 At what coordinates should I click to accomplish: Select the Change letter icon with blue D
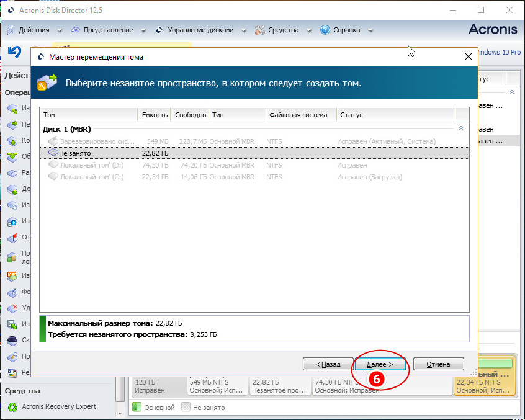tap(12, 222)
